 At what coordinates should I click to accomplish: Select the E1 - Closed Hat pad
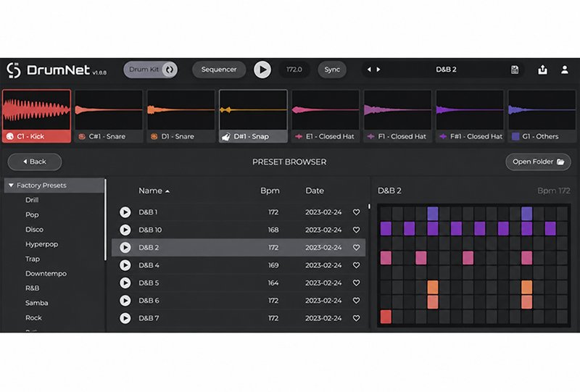point(326,116)
